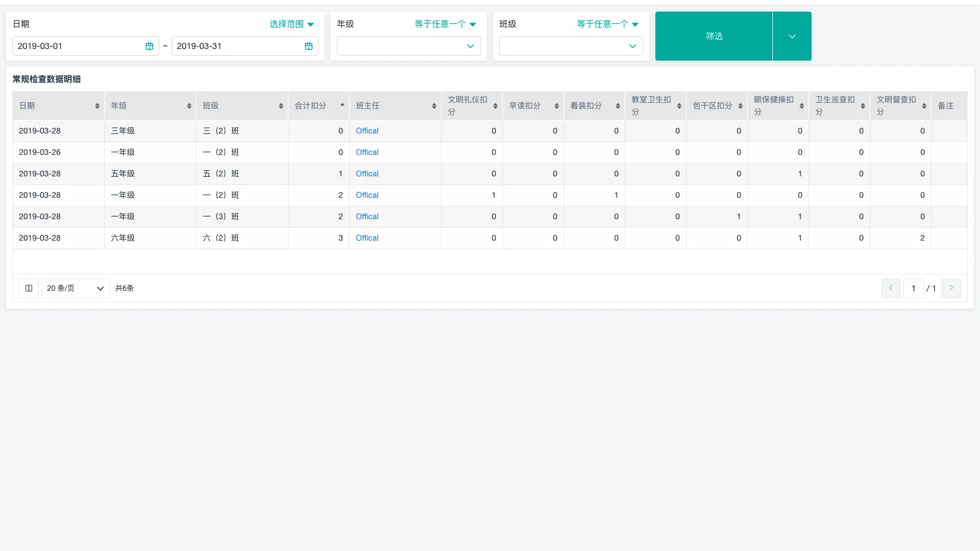Click the column settings icon in footer
This screenshot has width=980, height=551.
pos(29,288)
